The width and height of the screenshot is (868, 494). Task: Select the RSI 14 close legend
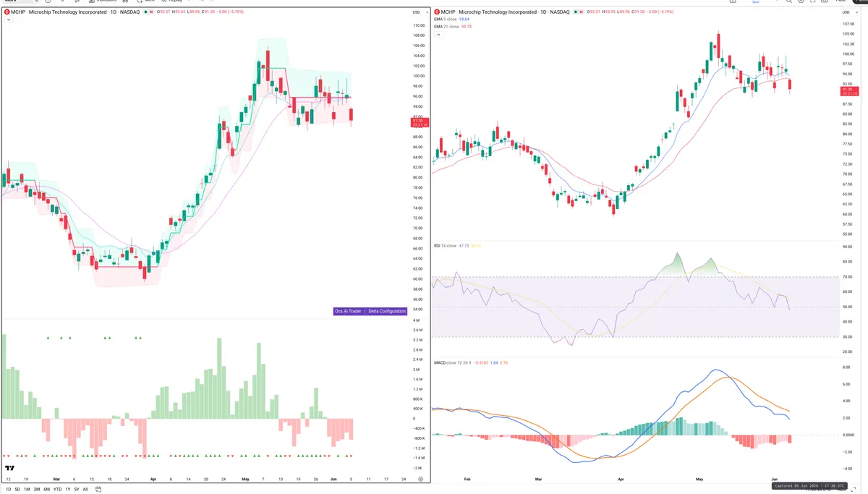click(445, 246)
